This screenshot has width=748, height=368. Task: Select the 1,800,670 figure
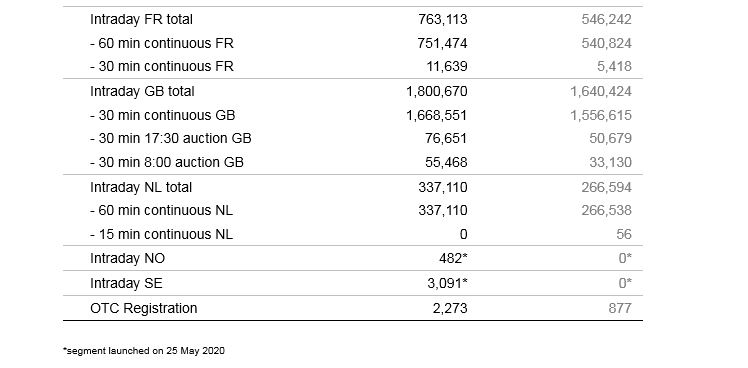pyautogui.click(x=436, y=91)
